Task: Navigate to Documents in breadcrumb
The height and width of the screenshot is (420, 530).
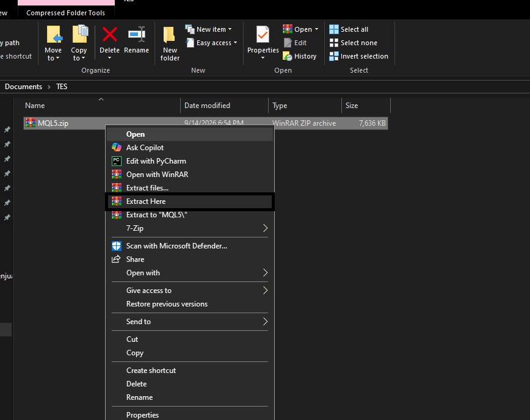Action: tap(23, 87)
